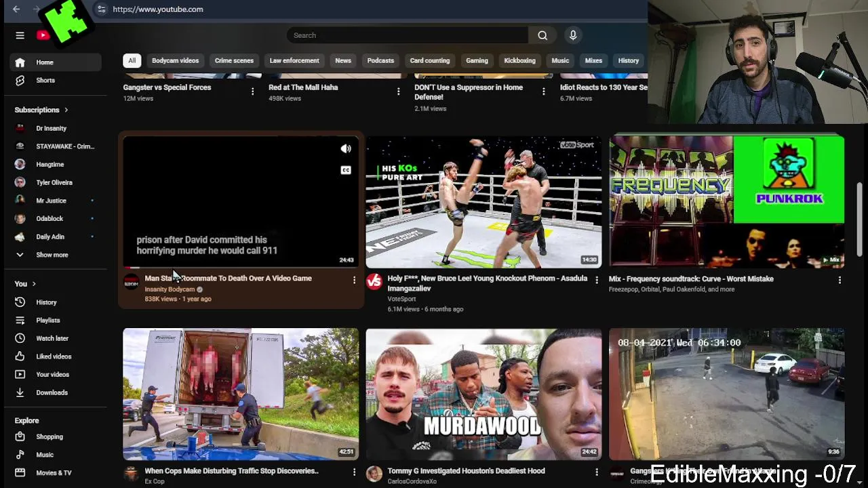Start voice search with microphone icon
This screenshot has width=868, height=488.
pyautogui.click(x=573, y=35)
